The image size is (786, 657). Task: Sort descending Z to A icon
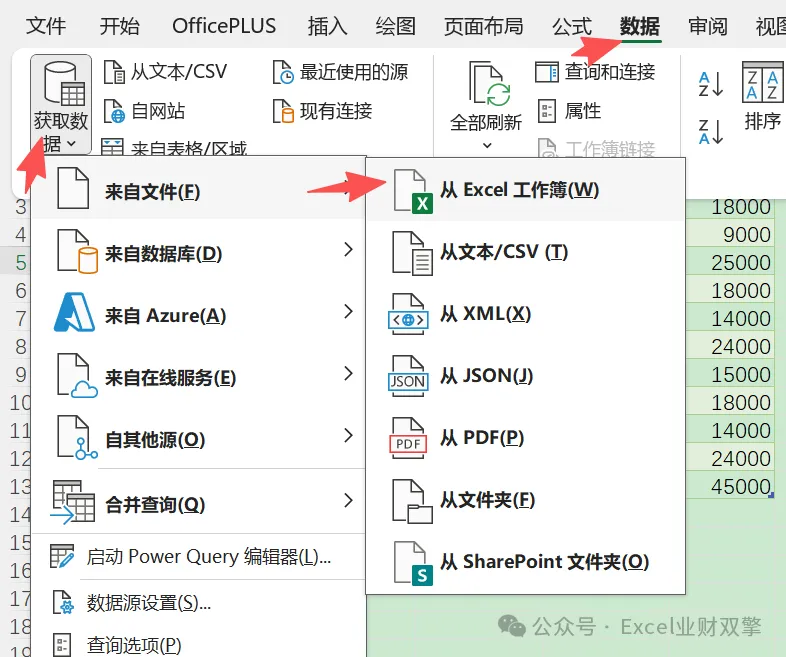[711, 131]
